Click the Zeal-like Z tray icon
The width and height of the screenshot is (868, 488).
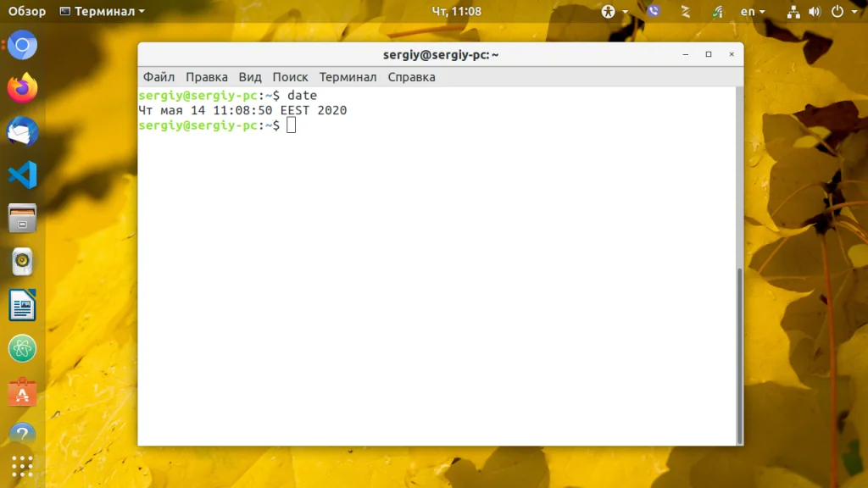click(685, 11)
